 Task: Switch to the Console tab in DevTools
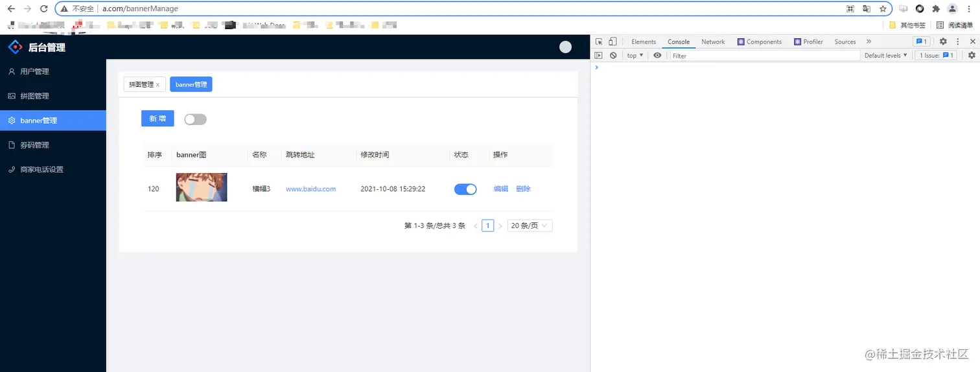(x=679, y=41)
